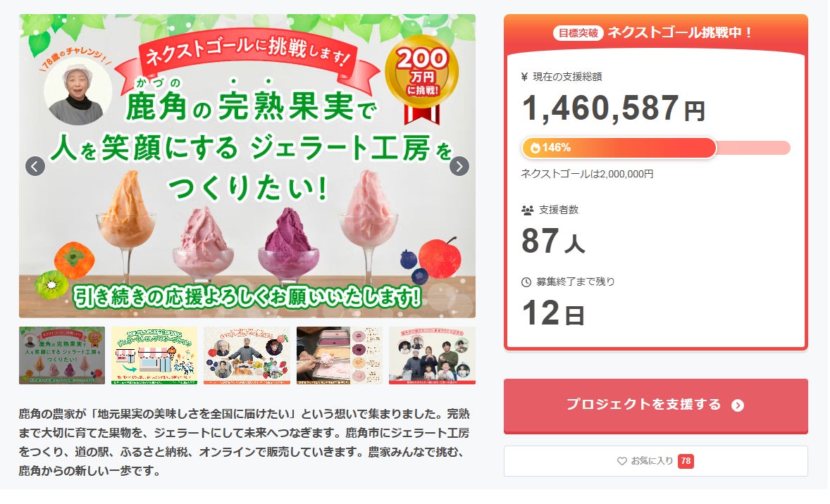This screenshot has height=504, width=830.
Task: Click the main gelato project banner image
Action: click(247, 211)
